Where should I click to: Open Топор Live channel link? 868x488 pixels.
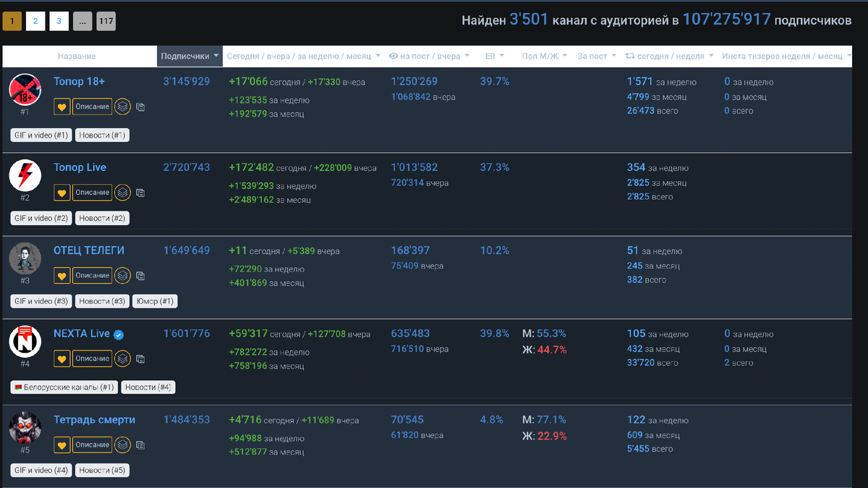tap(80, 167)
